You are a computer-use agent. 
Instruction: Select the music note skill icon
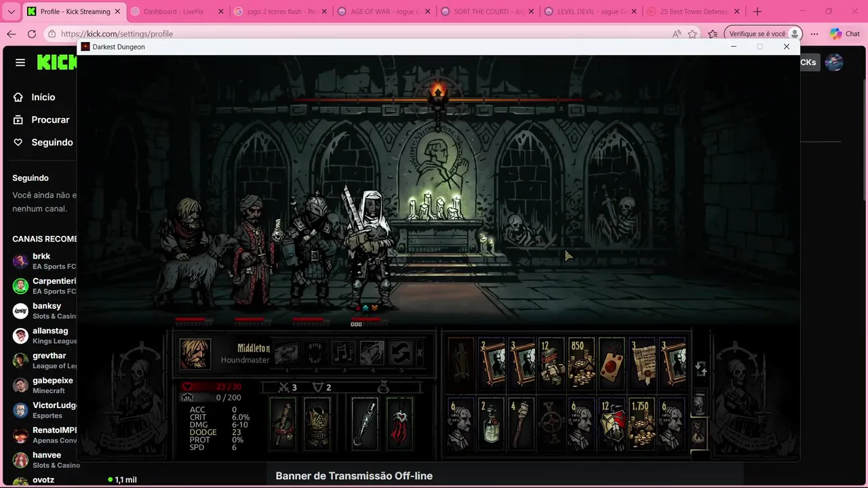pyautogui.click(x=344, y=352)
